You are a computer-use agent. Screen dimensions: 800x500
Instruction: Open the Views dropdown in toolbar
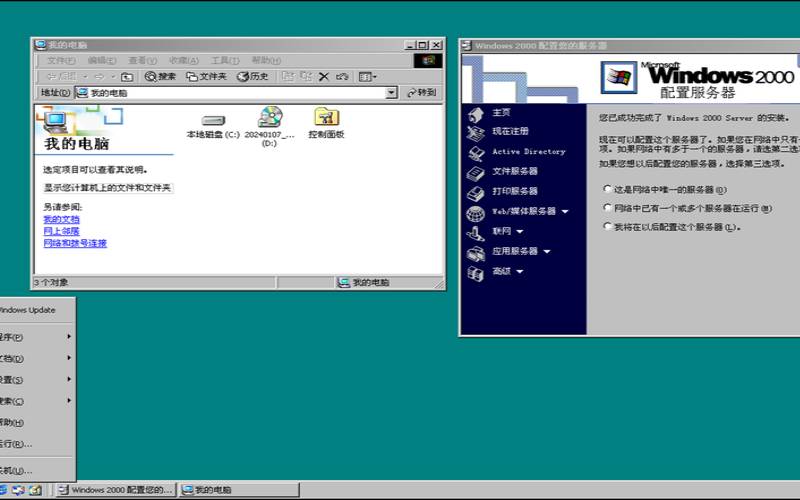pyautogui.click(x=367, y=77)
